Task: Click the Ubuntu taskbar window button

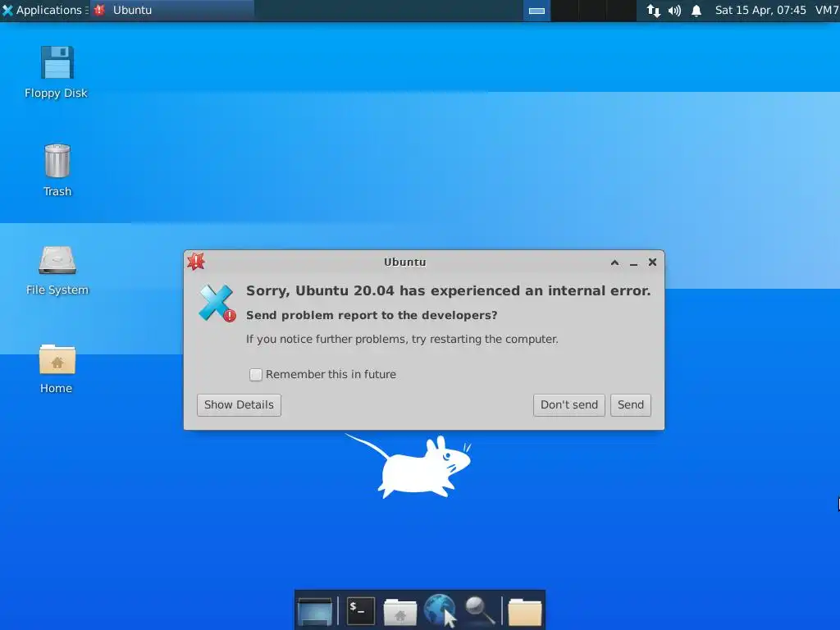Action: [171, 10]
